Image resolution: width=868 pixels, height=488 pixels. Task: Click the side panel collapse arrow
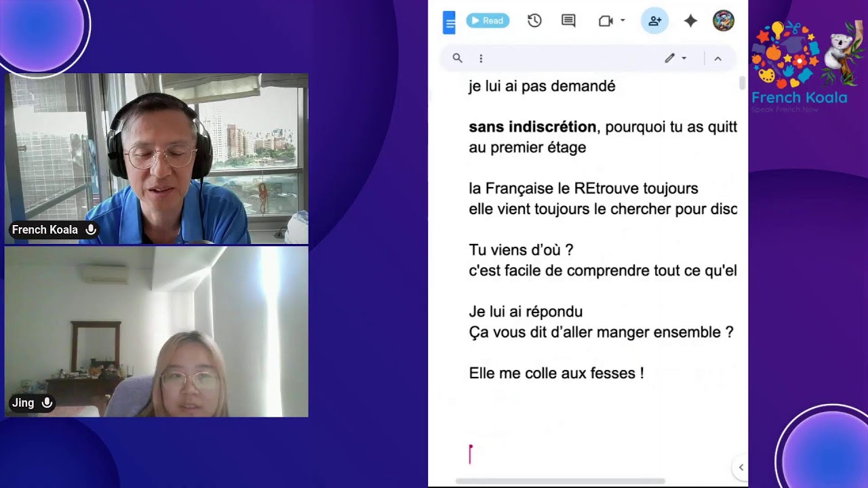(741, 467)
